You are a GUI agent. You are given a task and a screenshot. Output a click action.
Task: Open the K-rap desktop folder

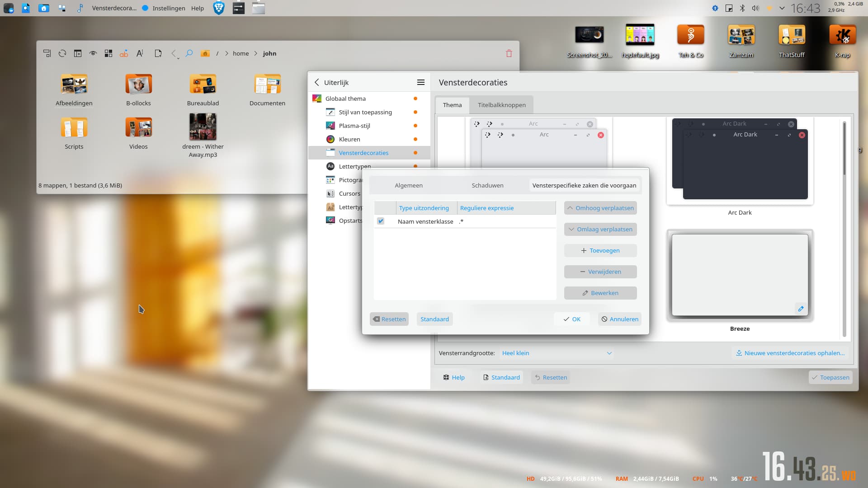pyautogui.click(x=842, y=41)
